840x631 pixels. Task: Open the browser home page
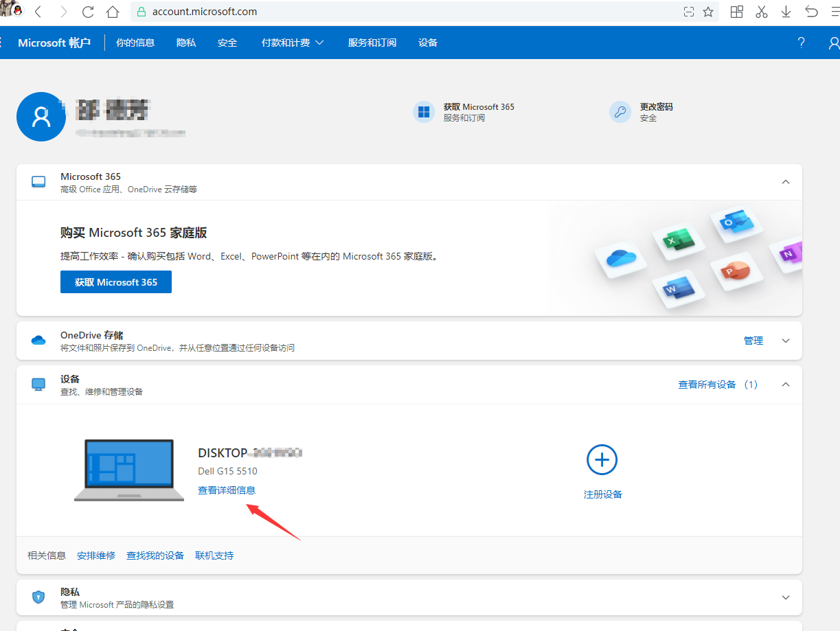pos(113,12)
